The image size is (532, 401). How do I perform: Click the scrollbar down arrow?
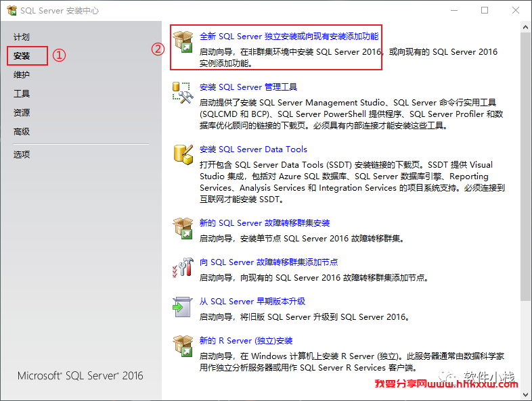[525, 395]
